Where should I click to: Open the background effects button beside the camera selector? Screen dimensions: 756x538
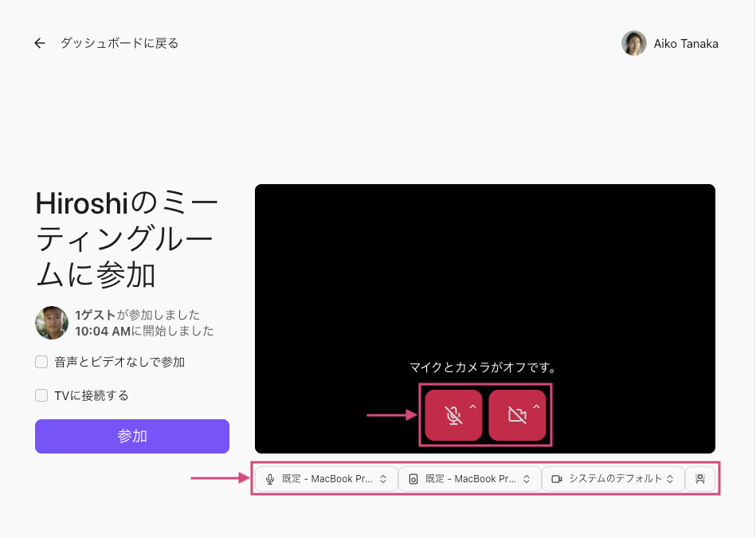[x=700, y=479]
